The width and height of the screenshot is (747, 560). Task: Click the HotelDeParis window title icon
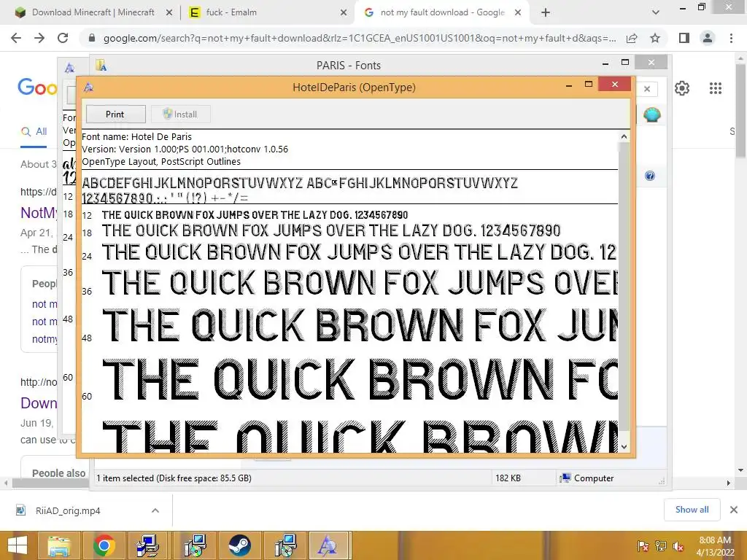point(88,87)
